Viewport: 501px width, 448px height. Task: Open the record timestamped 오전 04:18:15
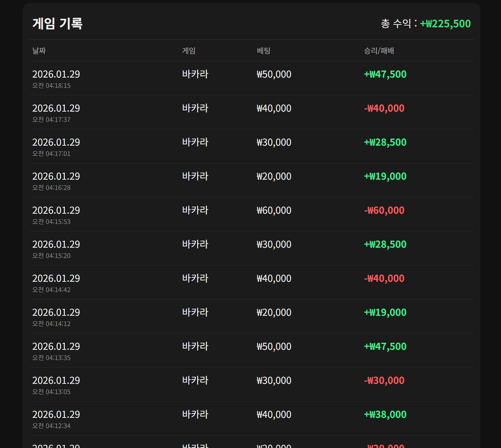point(51,85)
